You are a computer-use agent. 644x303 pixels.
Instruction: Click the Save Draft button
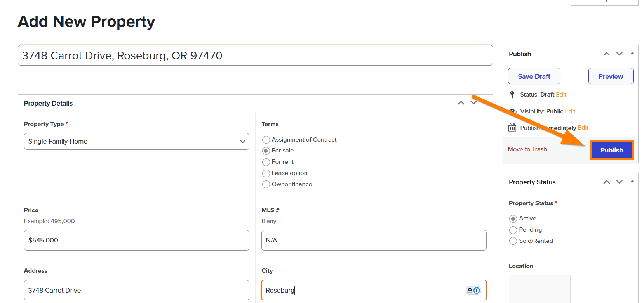click(x=534, y=76)
